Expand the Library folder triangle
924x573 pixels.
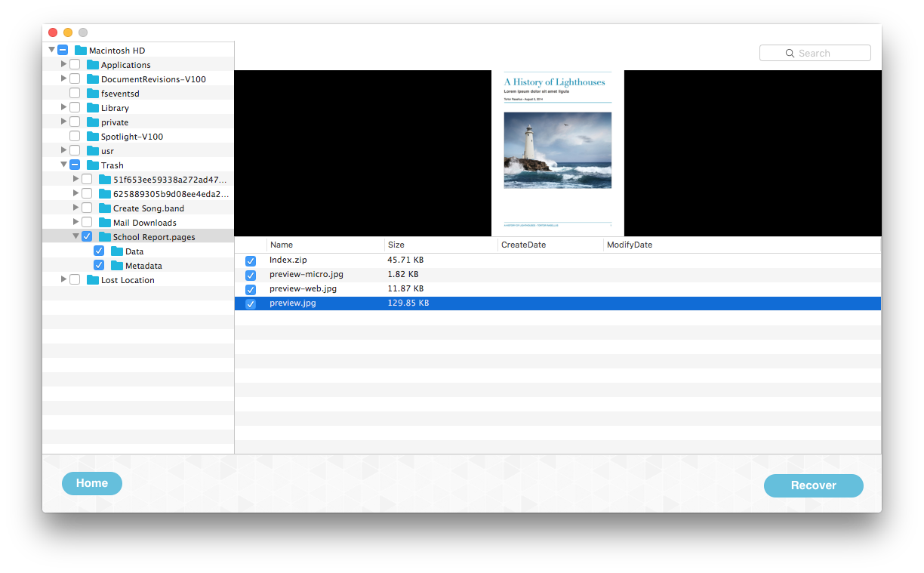click(64, 108)
